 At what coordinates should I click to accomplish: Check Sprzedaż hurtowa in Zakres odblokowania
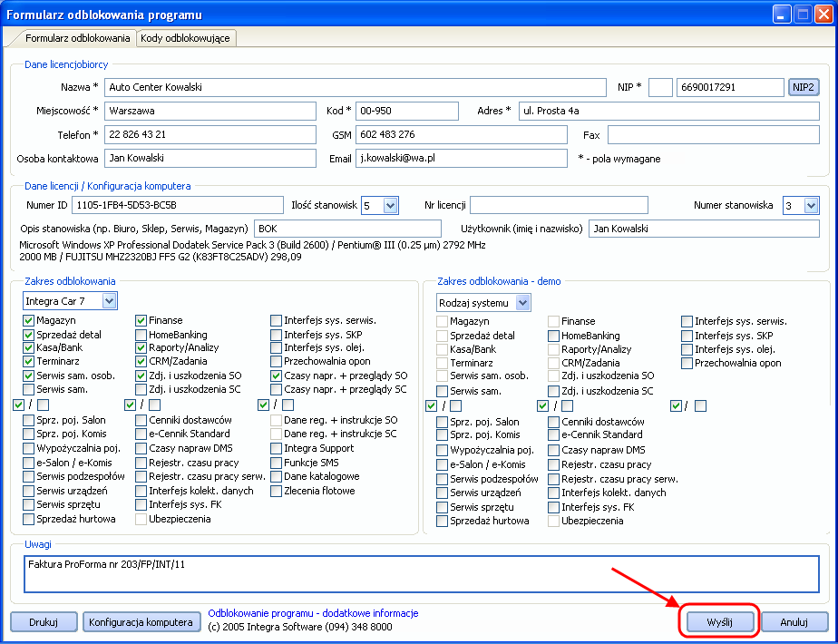pos(29,519)
